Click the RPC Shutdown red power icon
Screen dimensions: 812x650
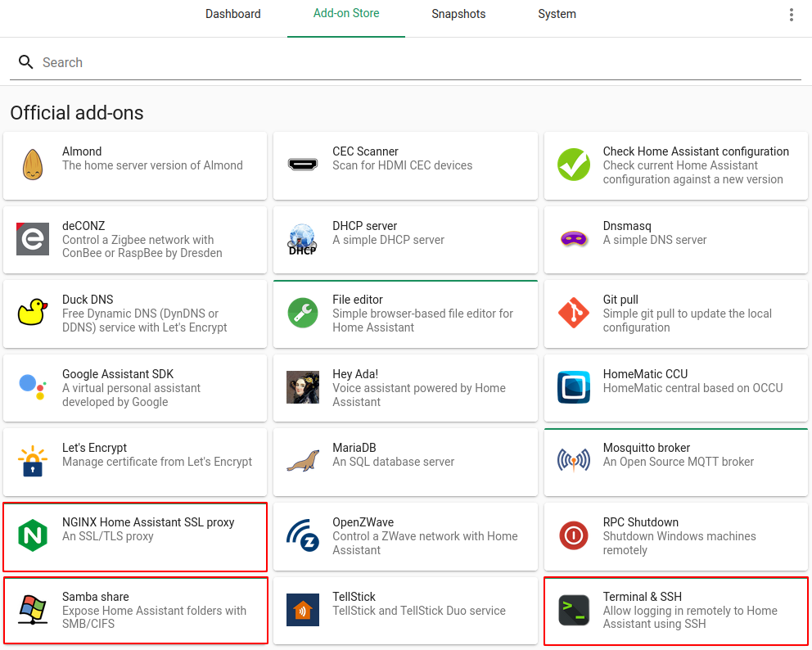point(573,535)
